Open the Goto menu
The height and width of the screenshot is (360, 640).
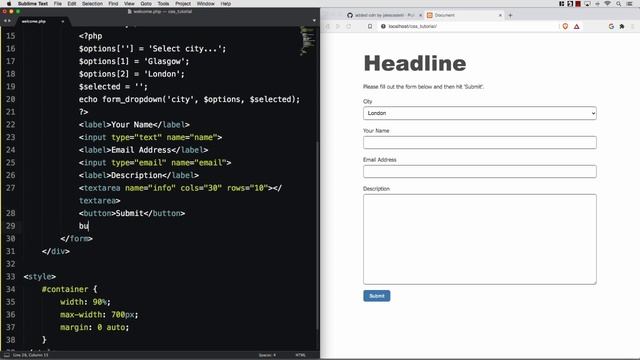(146, 4)
